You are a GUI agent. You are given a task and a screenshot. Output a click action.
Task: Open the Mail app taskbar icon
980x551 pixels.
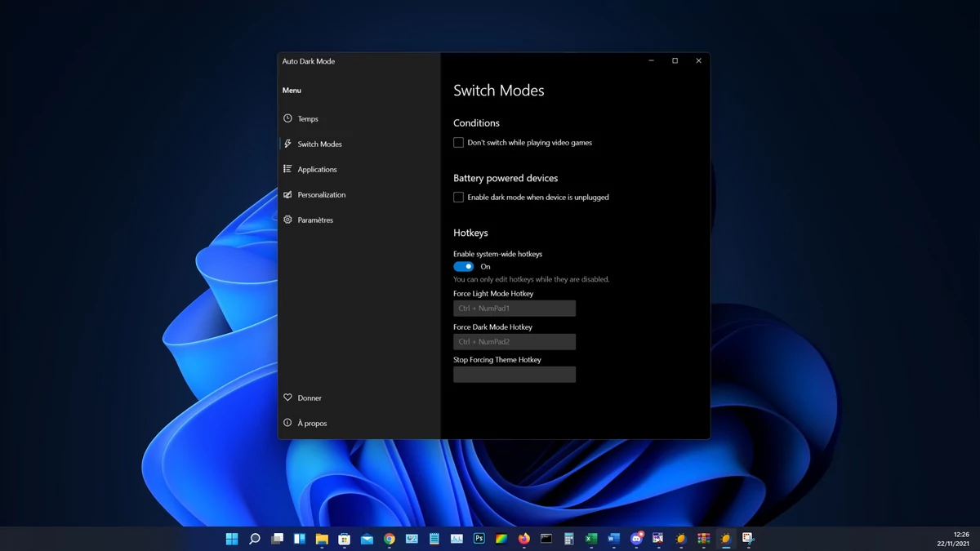coord(367,539)
